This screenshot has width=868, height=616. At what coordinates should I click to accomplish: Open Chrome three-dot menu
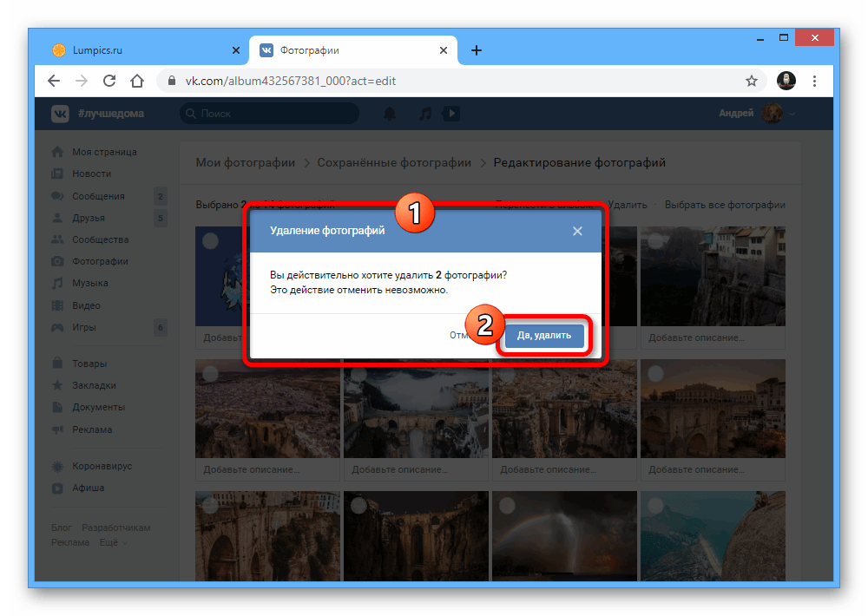(x=814, y=81)
